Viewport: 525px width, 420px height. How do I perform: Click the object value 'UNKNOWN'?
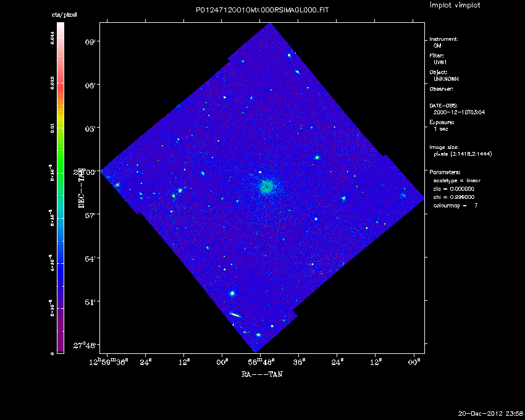[x=447, y=79]
